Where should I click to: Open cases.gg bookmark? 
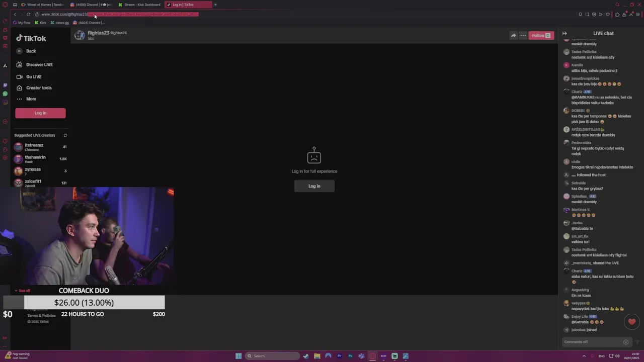59,23
